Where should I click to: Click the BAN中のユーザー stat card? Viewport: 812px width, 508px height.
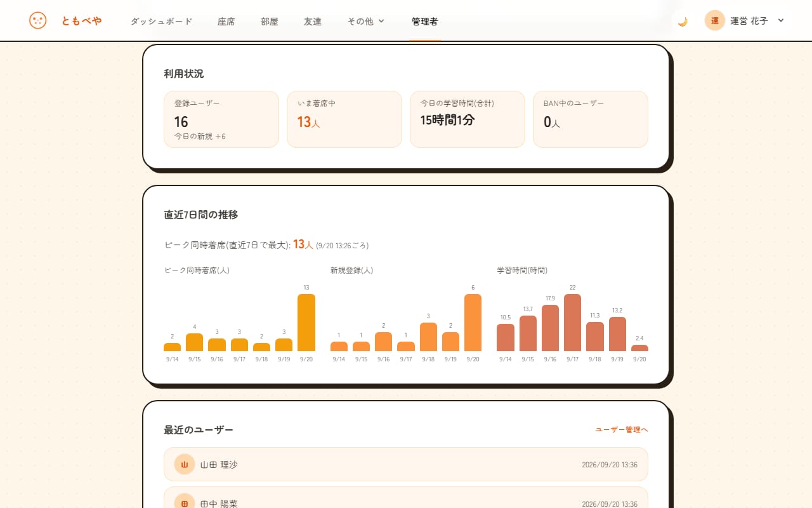pyautogui.click(x=591, y=119)
